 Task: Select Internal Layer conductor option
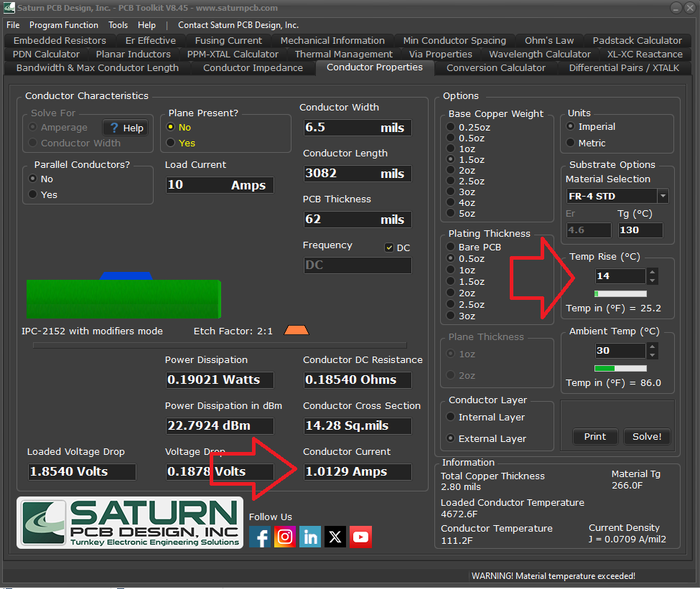click(451, 417)
